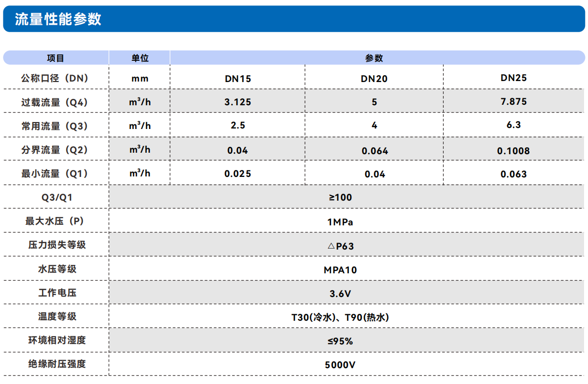Click the 流量性能参数 title banner
The width and height of the screenshot is (588, 384).
point(58,19)
